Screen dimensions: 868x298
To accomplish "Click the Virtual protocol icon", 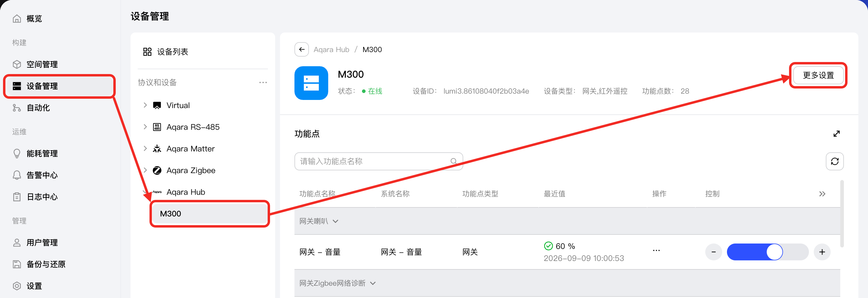I will pyautogui.click(x=157, y=105).
